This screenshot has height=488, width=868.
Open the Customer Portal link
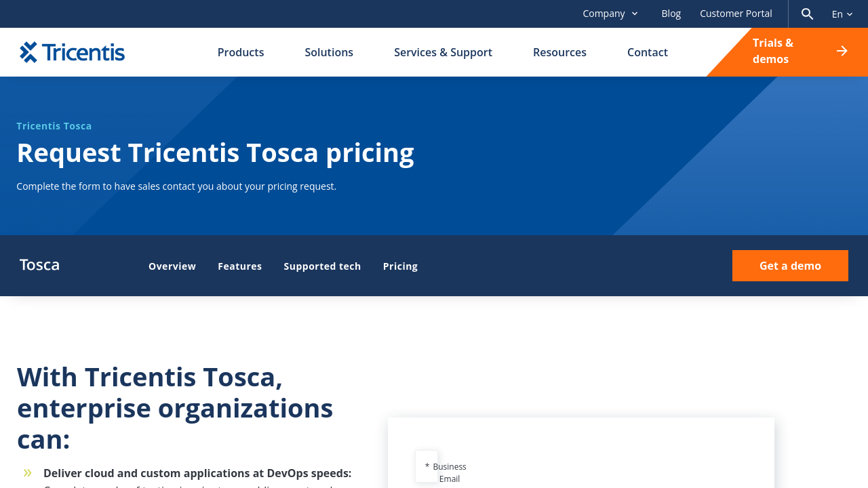736,14
